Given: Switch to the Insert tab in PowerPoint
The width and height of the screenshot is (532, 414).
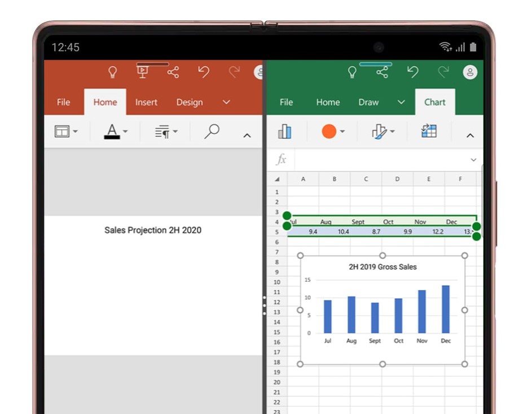Looking at the screenshot, I should point(146,102).
